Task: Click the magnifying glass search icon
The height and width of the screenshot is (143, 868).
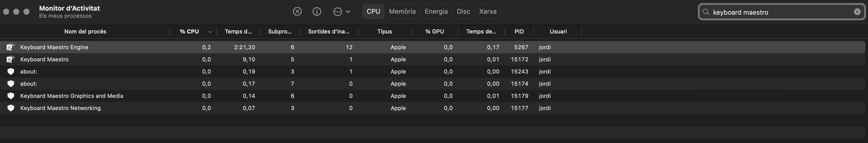Action: [x=706, y=12]
